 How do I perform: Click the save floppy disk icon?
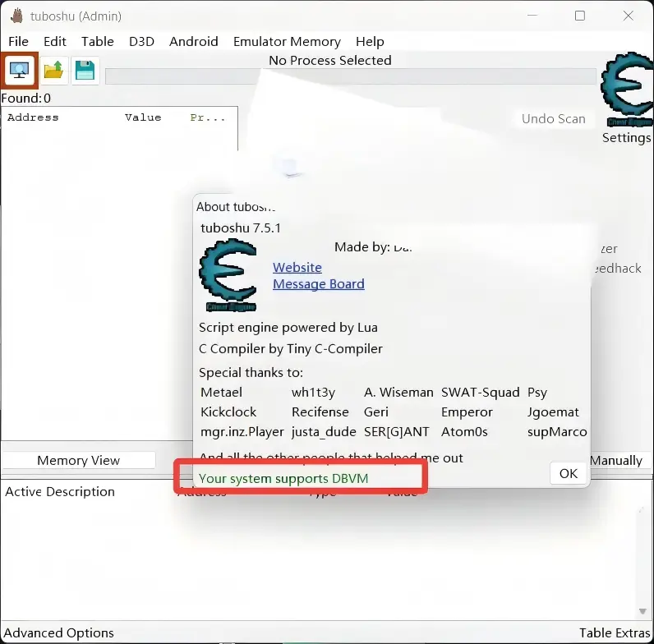(x=85, y=71)
